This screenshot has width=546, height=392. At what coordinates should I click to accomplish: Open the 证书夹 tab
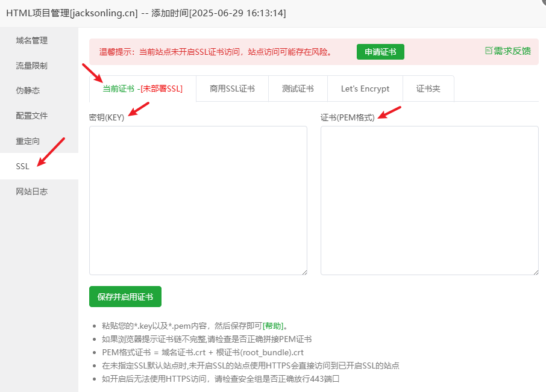pyautogui.click(x=428, y=89)
